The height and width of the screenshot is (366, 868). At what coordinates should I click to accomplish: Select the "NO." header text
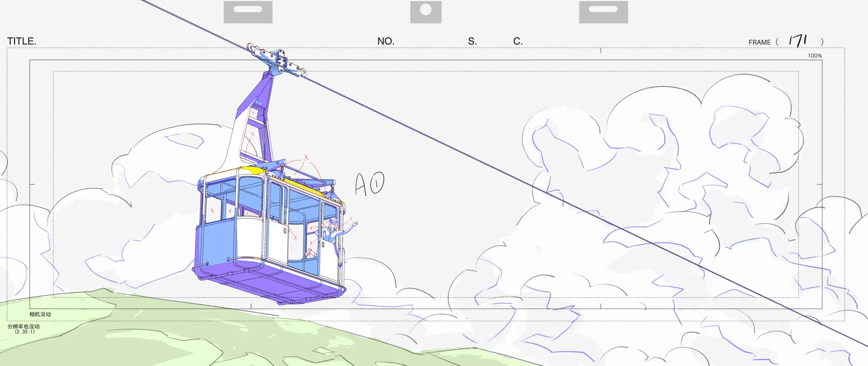[x=386, y=41]
